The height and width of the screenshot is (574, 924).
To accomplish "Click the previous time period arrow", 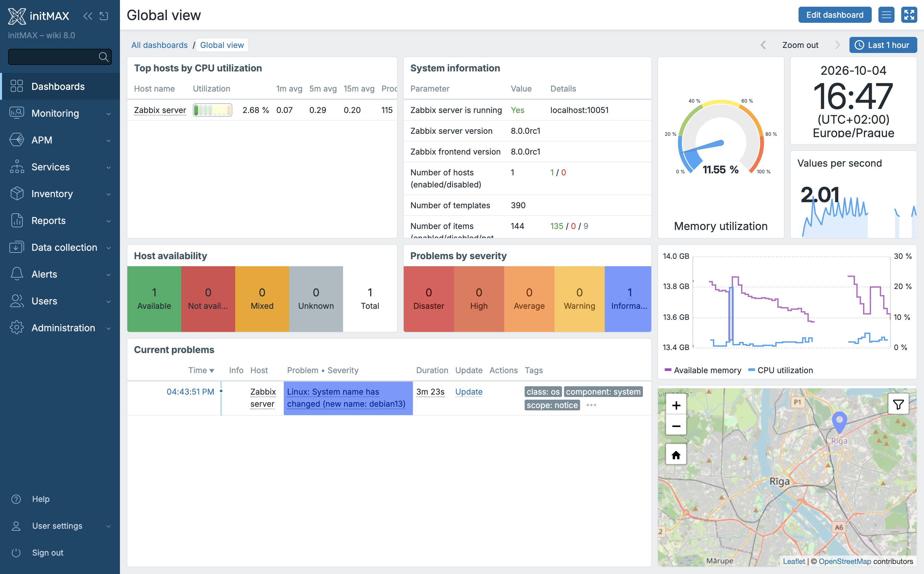I will [x=763, y=45].
